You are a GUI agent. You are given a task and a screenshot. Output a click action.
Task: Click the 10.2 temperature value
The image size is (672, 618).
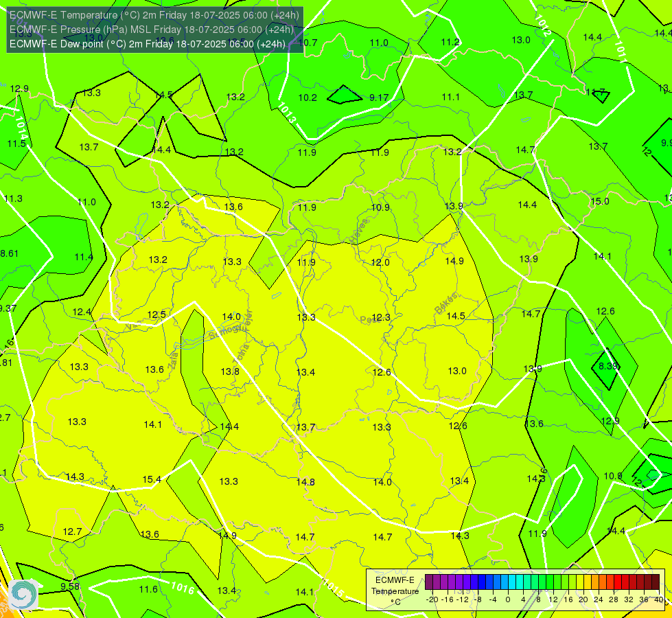[308, 98]
